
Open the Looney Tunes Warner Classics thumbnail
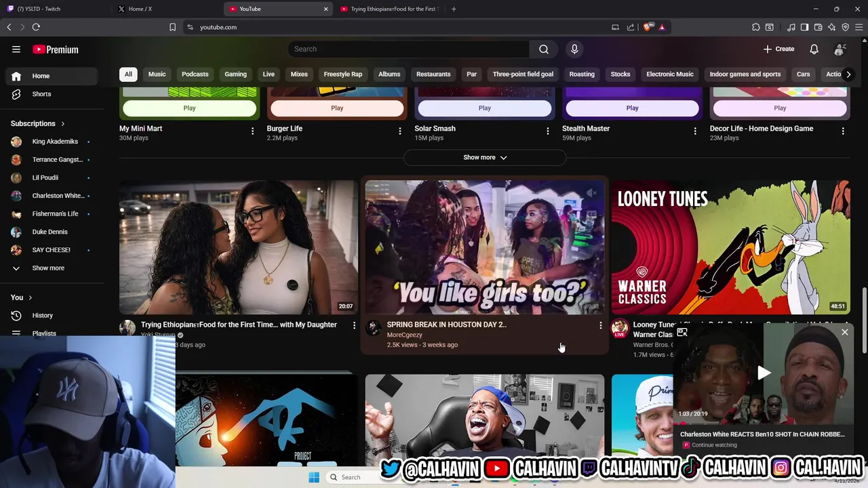coord(730,247)
